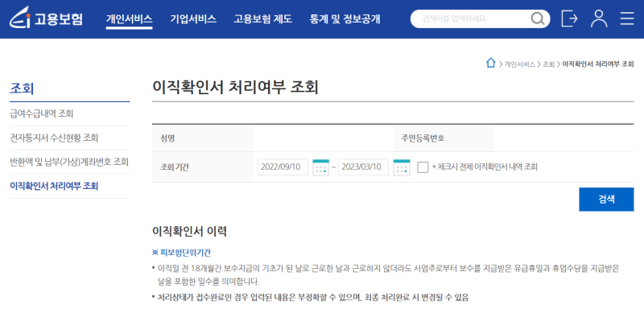Click the end date field 2023/03/10

363,167
